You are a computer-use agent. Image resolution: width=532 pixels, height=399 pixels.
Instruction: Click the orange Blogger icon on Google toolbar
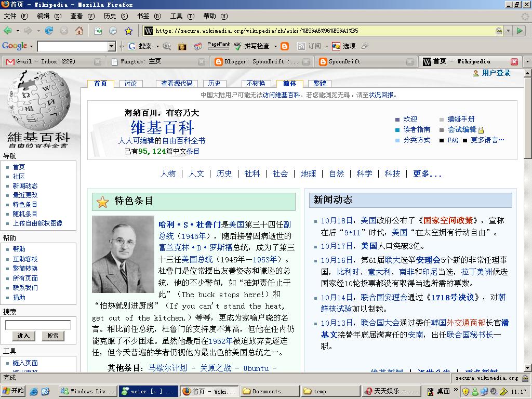click(x=285, y=46)
